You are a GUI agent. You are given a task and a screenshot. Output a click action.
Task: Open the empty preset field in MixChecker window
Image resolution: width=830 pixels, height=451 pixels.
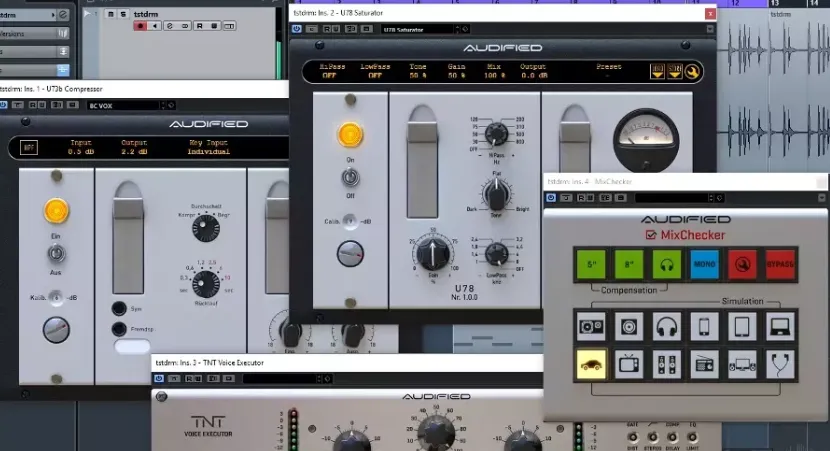coord(674,198)
